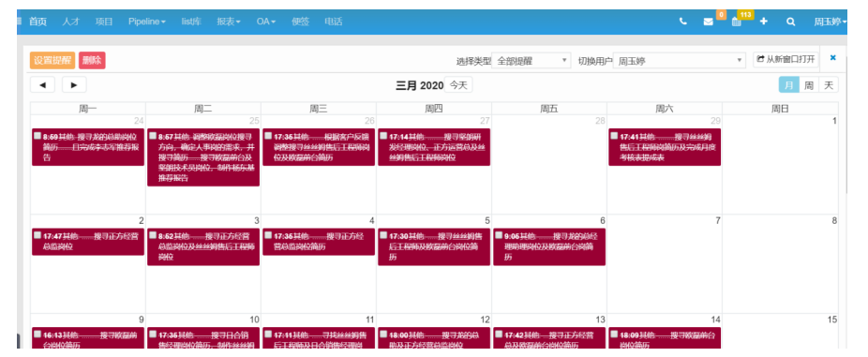Image resolution: width=868 pixels, height=357 pixels.
Task: Close the reminder panel with the X icon
Action: (832, 57)
